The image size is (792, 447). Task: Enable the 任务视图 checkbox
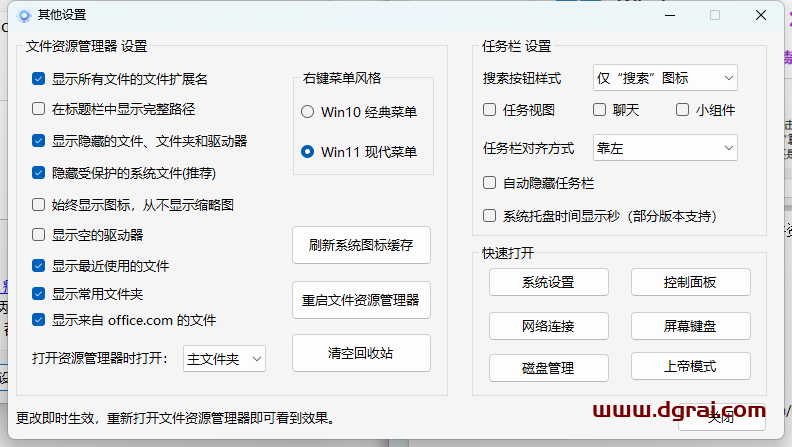tap(489, 110)
